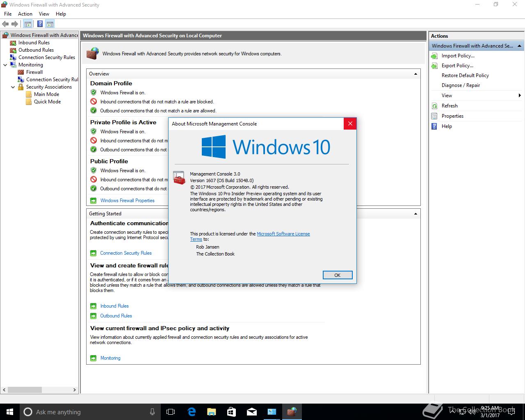Image resolution: width=525 pixels, height=420 pixels.
Task: Click Import Policy in Actions pane
Action: coord(458,56)
